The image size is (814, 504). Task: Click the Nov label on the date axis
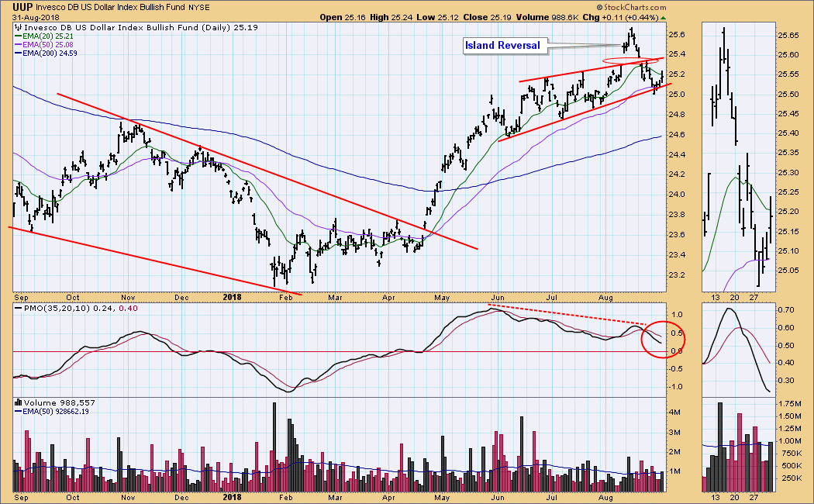coord(127,295)
